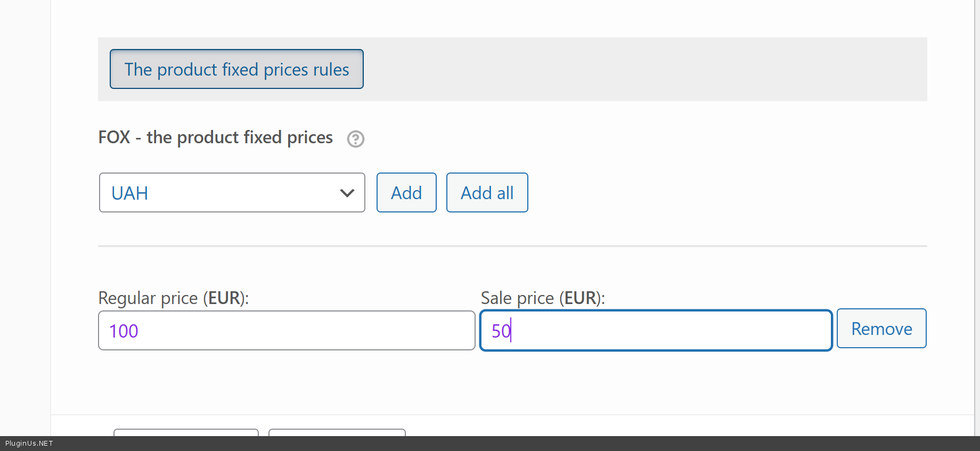This screenshot has width=980, height=451.
Task: Click the chevron arrow in currency selector
Action: pyautogui.click(x=347, y=193)
